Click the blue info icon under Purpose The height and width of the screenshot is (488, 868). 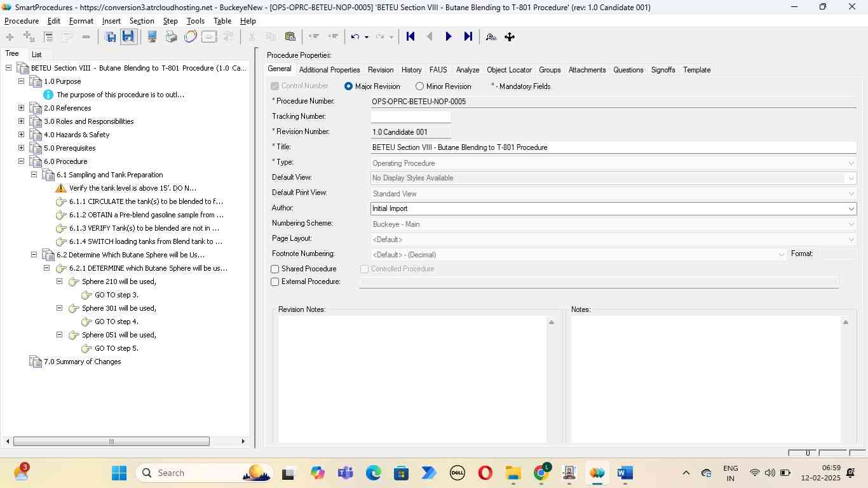[48, 95]
